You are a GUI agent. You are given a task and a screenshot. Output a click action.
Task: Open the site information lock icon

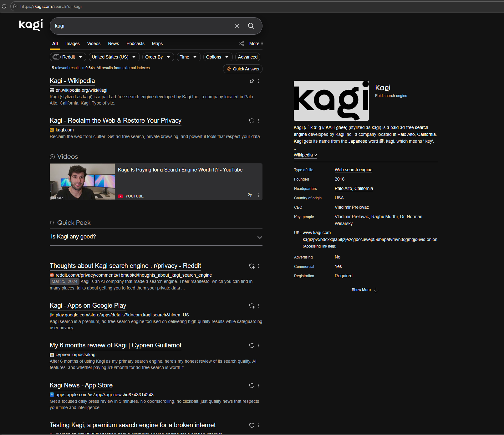coord(15,6)
